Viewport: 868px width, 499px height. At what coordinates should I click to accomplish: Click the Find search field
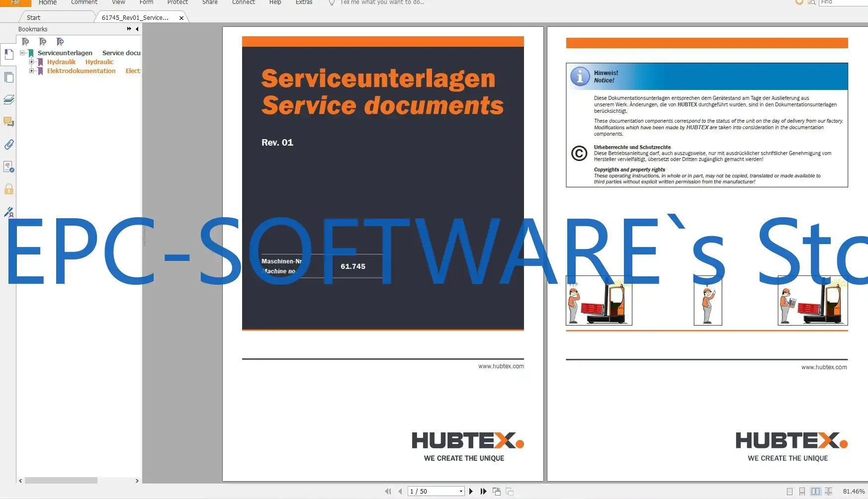click(844, 2)
